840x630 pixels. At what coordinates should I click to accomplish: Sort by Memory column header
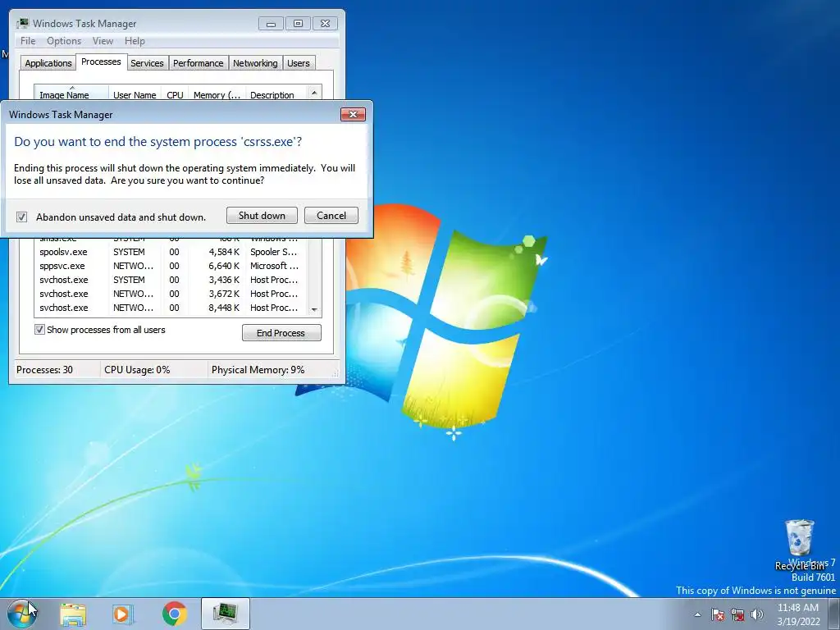point(217,92)
